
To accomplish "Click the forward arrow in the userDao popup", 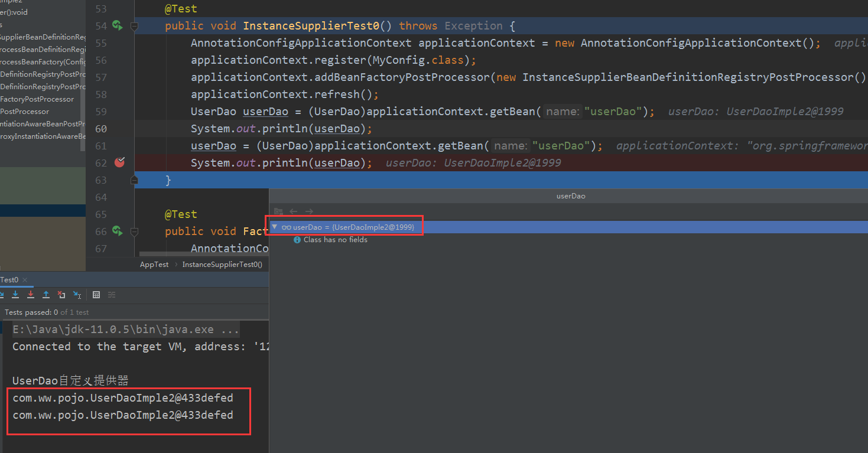I will coord(309,211).
